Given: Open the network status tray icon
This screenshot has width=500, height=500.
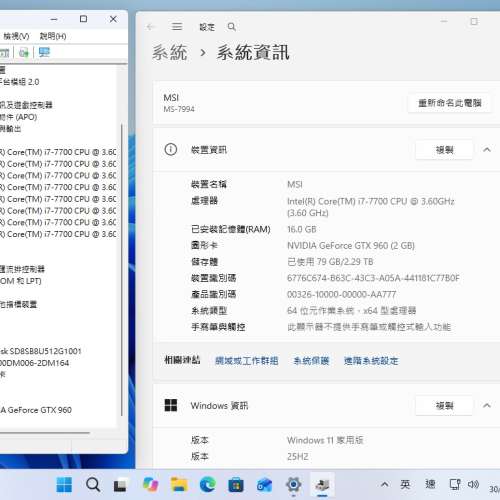Looking at the screenshot, I should 455,484.
